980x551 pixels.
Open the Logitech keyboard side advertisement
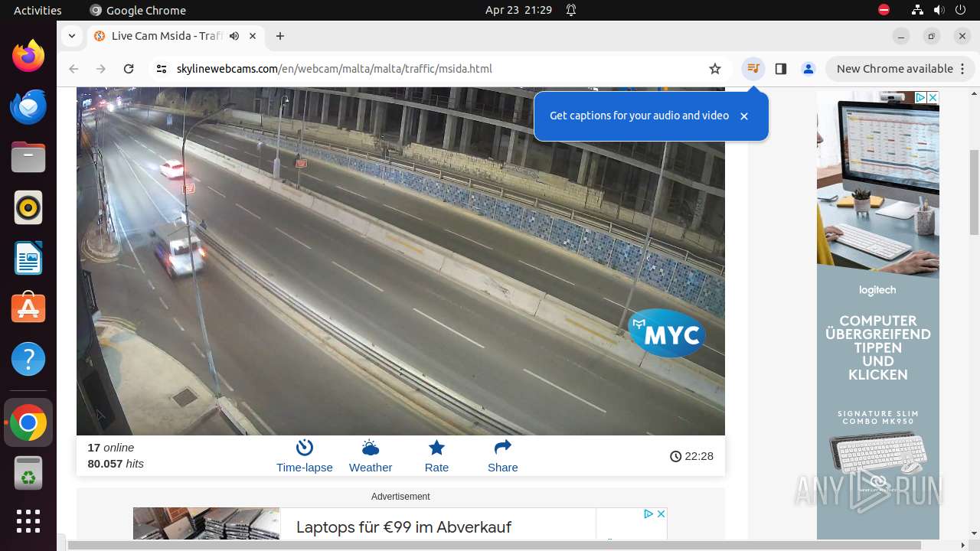[x=878, y=315]
